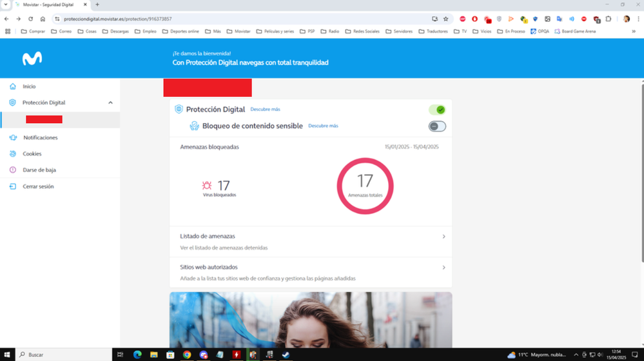The width and height of the screenshot is (644, 361).
Task: Click the Inicio home icon in the sidebar
Action: pos(13,86)
